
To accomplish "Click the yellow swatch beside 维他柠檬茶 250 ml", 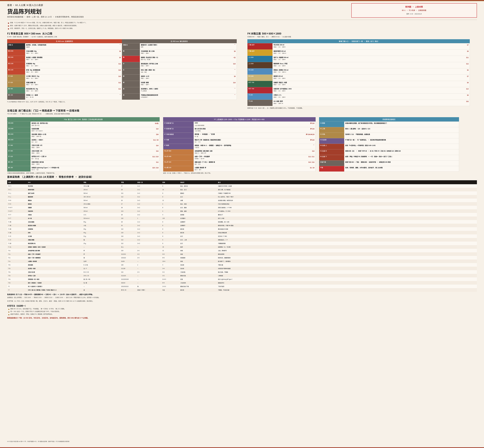I will (x=260, y=53).
